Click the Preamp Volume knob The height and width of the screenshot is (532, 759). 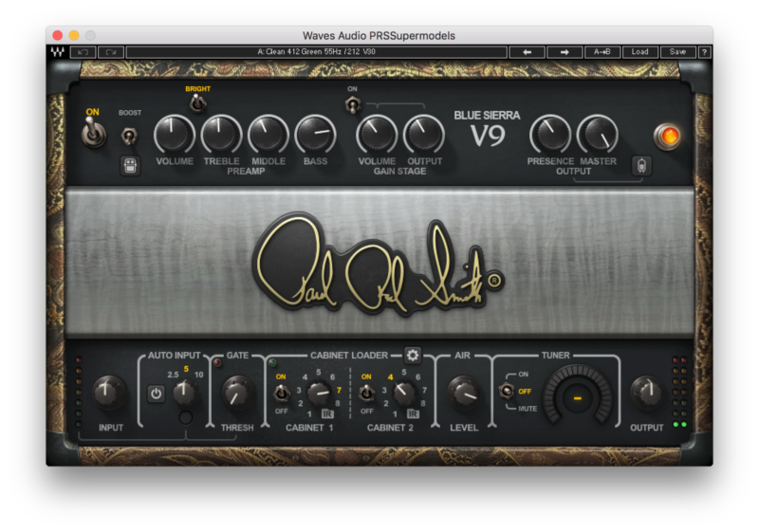click(x=174, y=135)
